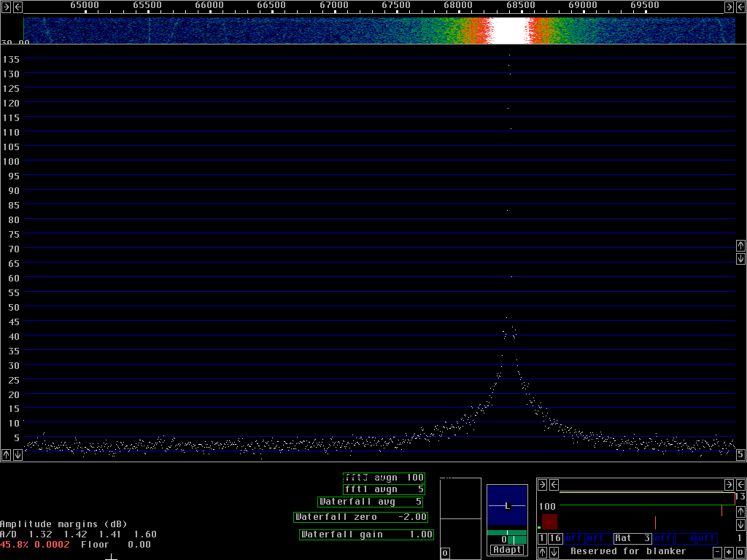Click the left arrow at the blanker panel's top-left
747x560 pixels.
click(554, 485)
